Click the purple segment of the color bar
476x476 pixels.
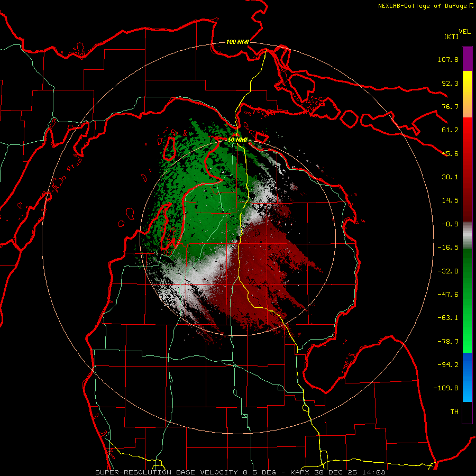(467, 59)
